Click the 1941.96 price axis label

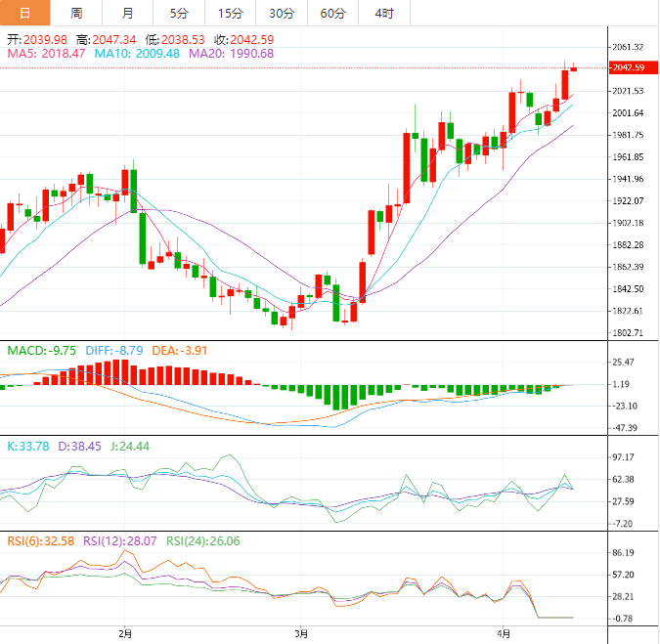coord(628,179)
